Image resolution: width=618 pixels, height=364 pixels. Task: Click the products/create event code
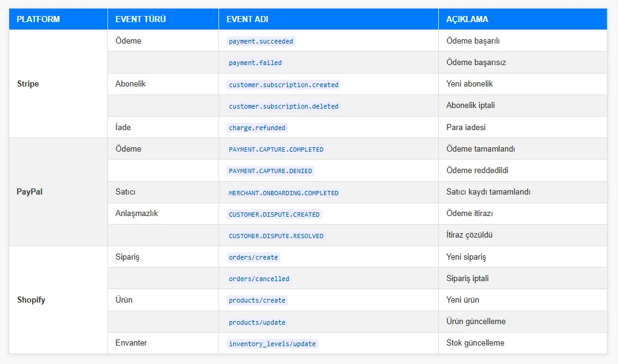click(257, 300)
